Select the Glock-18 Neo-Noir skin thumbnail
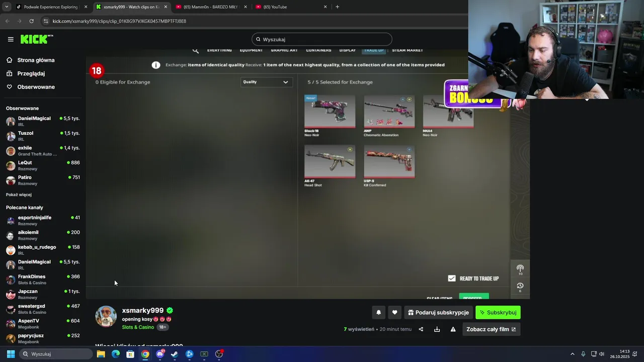The width and height of the screenshot is (644, 362). coord(330,111)
